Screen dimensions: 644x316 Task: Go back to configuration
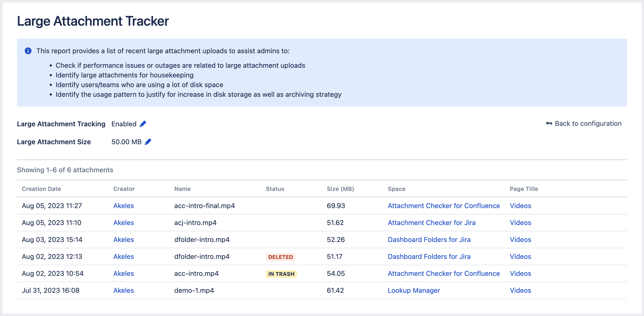click(x=588, y=124)
